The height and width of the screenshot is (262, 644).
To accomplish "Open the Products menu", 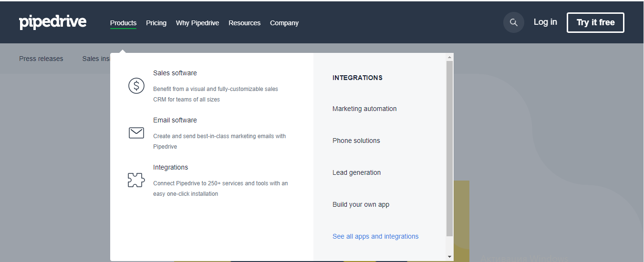I will (x=123, y=23).
